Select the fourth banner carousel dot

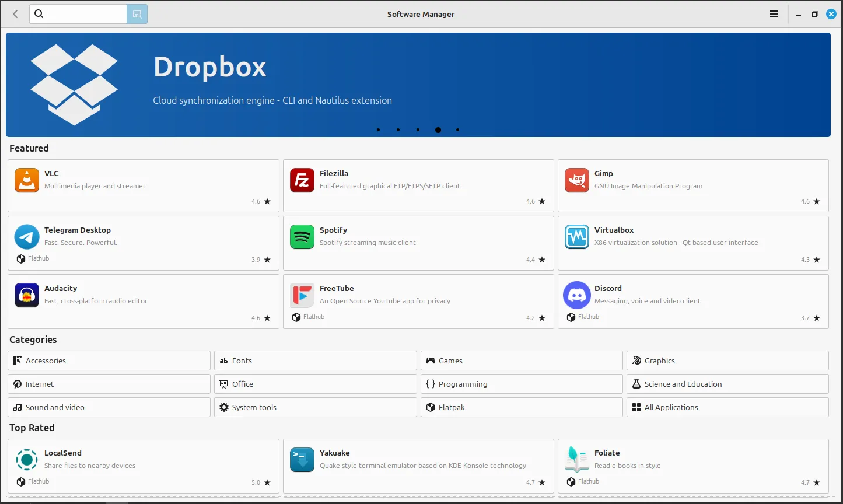[438, 130]
